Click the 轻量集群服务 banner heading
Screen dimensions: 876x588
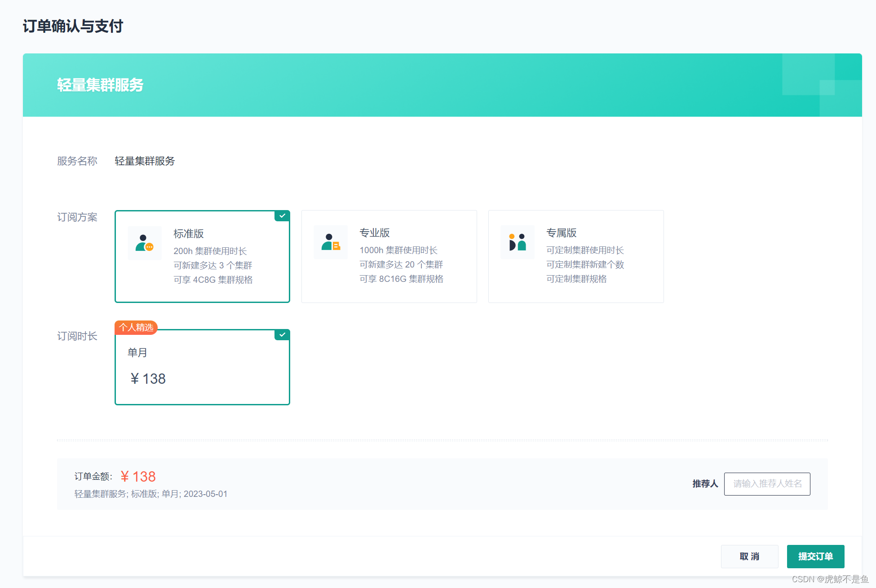(x=100, y=85)
